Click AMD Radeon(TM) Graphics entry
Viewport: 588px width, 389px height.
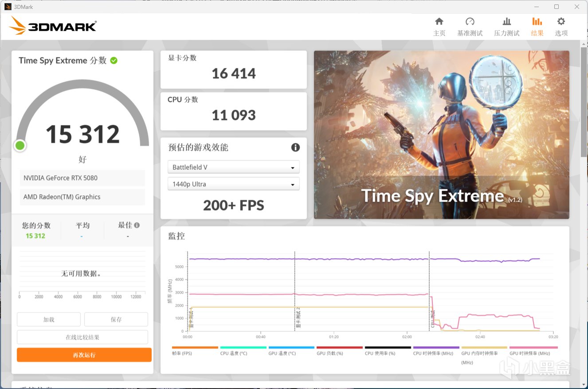coord(82,197)
